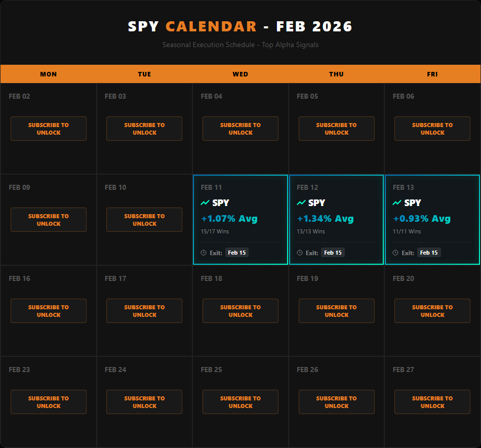This screenshot has height=448, width=481.
Task: Click the WED header in the orange bar
Action: point(240,74)
